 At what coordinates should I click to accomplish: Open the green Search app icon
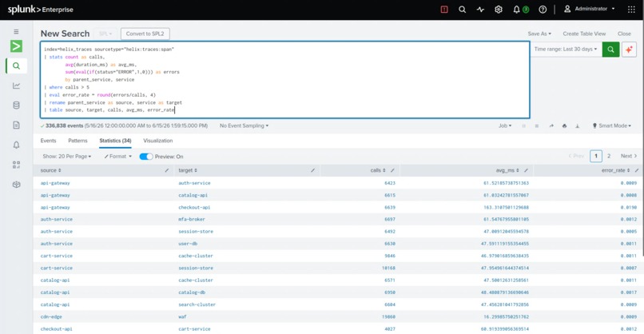point(16,46)
